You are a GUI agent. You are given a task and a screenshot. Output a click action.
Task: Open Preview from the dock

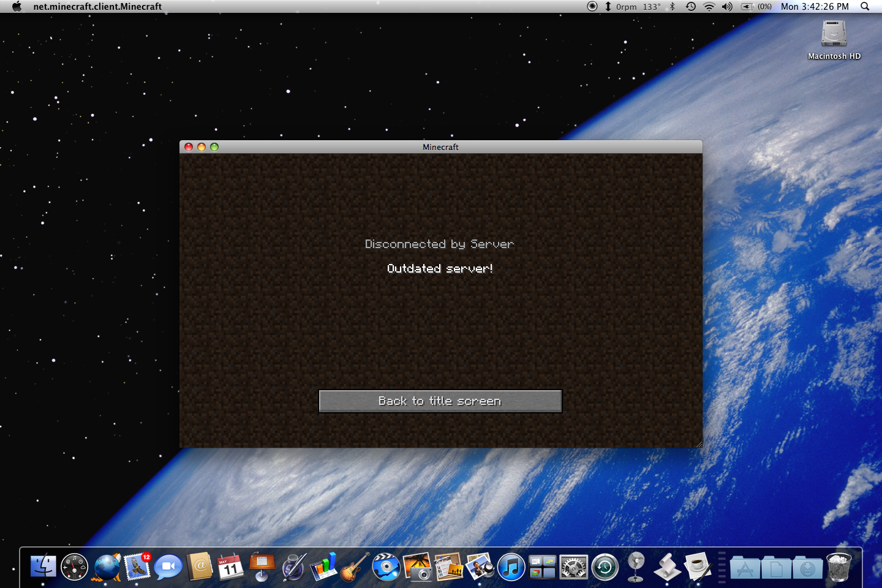pos(480,567)
